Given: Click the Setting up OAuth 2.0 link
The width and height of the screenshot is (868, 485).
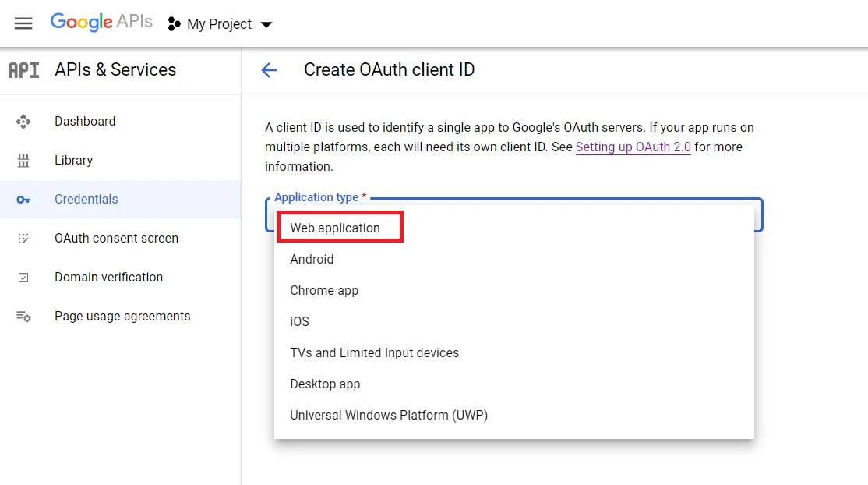Looking at the screenshot, I should [x=633, y=147].
